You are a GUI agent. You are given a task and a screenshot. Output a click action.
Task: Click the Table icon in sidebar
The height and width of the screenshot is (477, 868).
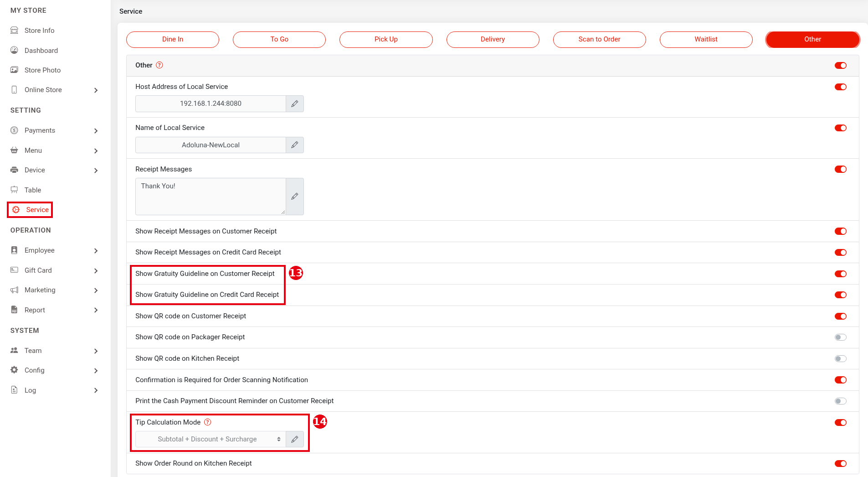[15, 190]
